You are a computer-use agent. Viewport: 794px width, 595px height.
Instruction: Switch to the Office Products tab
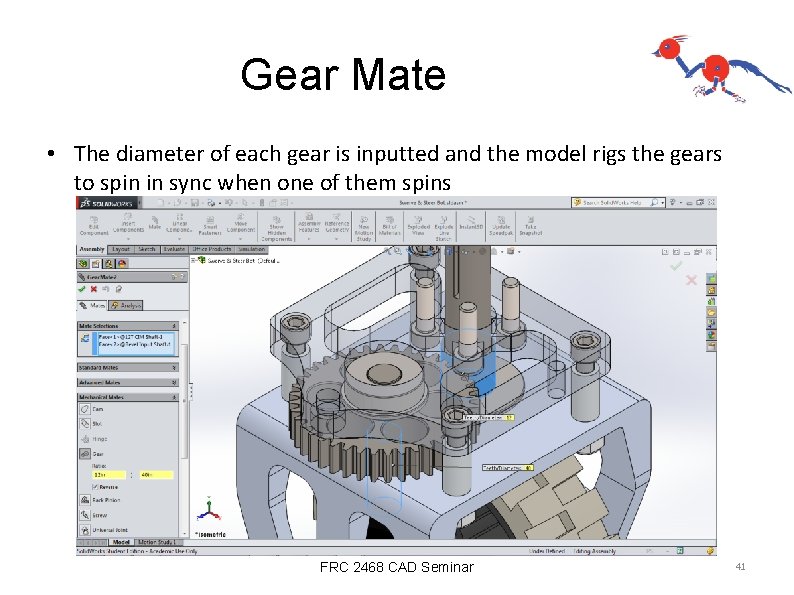pyautogui.click(x=212, y=249)
